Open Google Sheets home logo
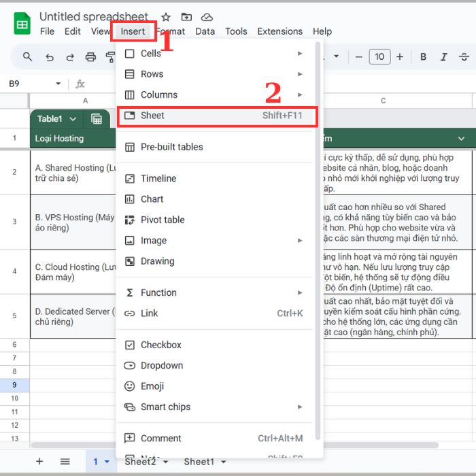Viewport: 476px width, 476px height. 22,23
